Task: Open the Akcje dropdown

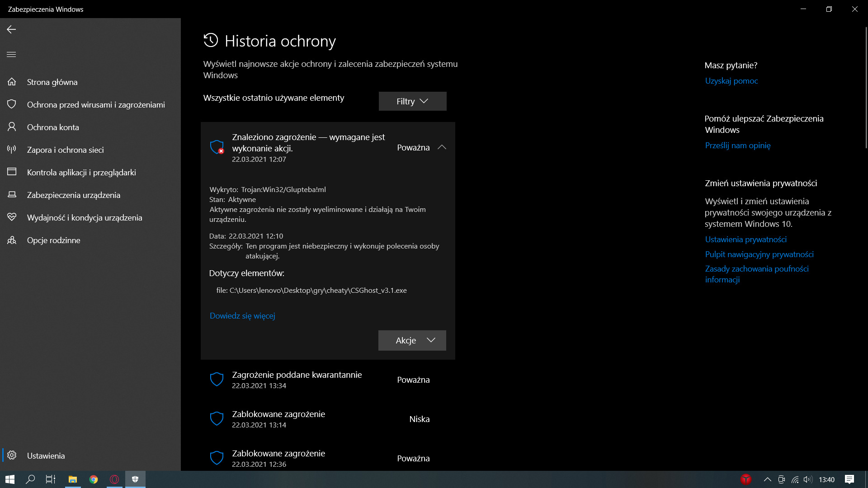Action: click(412, 340)
